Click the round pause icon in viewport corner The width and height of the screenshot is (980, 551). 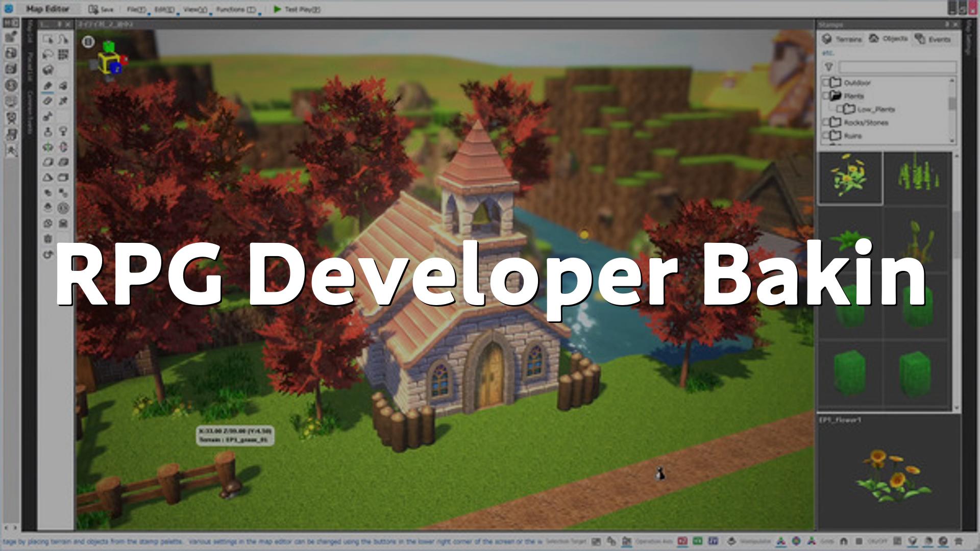(88, 42)
